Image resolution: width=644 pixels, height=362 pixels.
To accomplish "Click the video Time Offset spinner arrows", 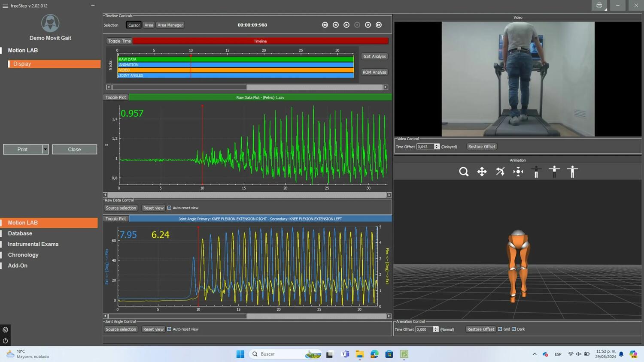I will [437, 147].
